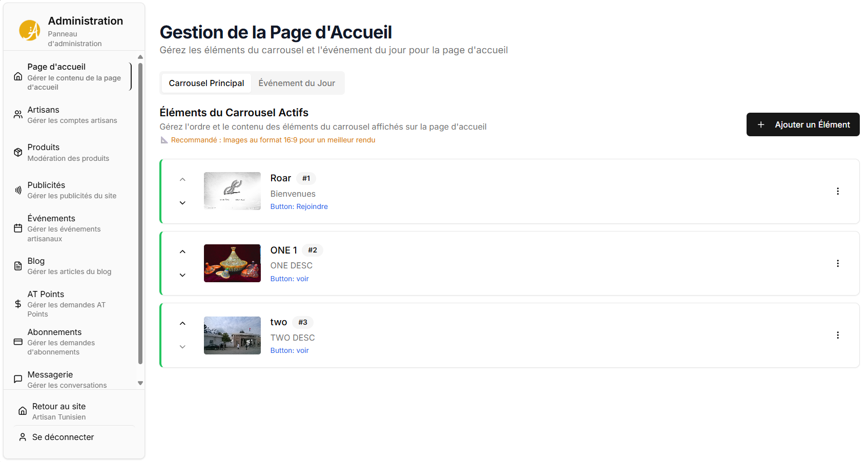Open options menu for Roar item

838,191
